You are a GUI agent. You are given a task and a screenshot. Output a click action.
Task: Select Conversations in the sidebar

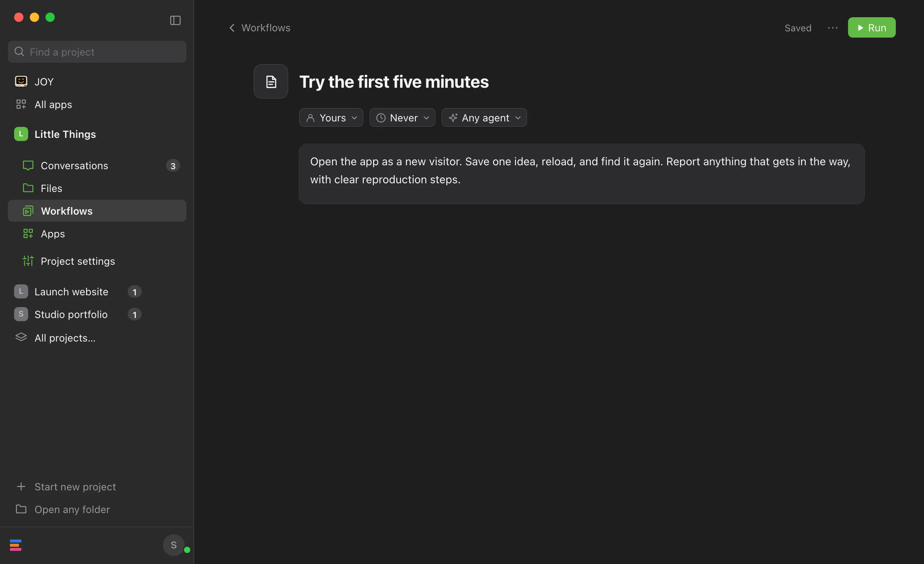(x=97, y=165)
